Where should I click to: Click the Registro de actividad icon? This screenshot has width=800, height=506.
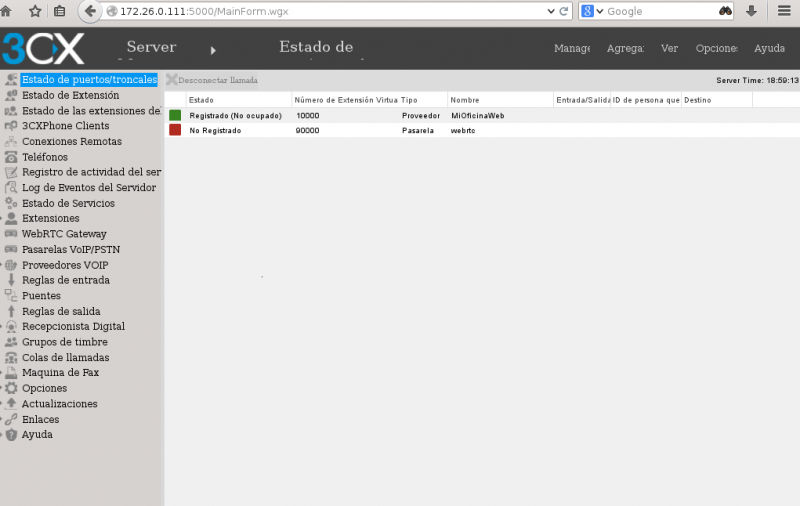(x=11, y=172)
